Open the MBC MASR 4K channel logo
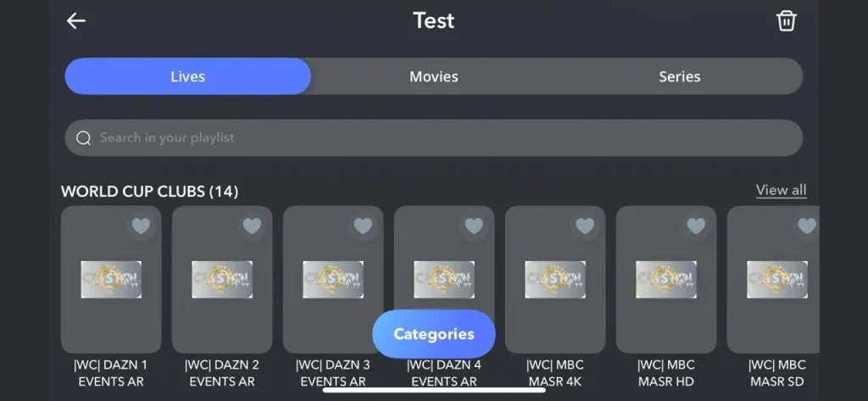The height and width of the screenshot is (401, 868). point(555,280)
